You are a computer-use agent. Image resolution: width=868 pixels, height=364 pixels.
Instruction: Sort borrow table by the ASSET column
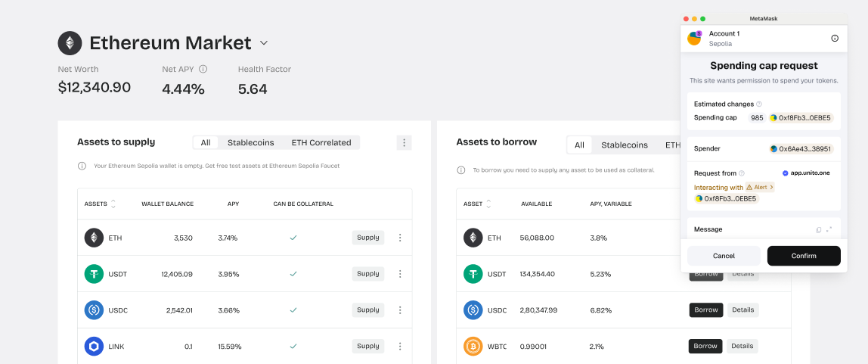coord(488,204)
